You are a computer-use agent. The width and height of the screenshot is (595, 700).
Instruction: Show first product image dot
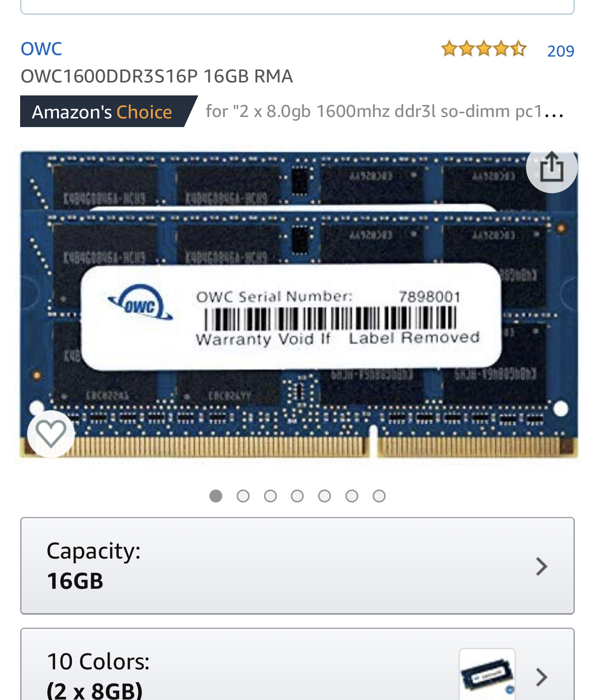pos(216,496)
